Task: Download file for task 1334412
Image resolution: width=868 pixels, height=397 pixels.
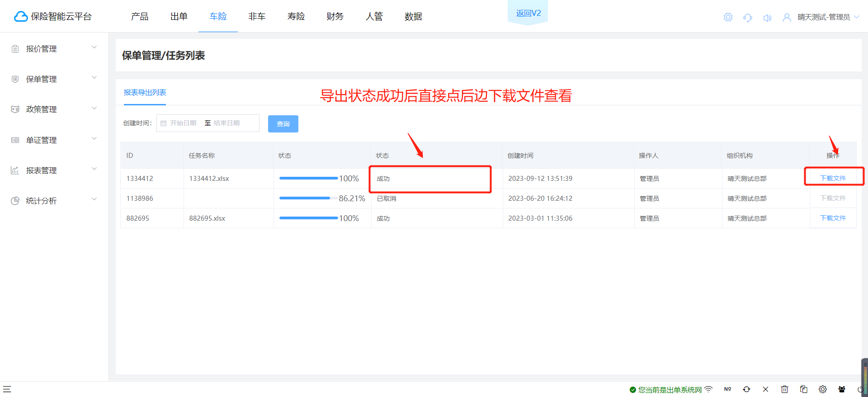Action: click(833, 178)
